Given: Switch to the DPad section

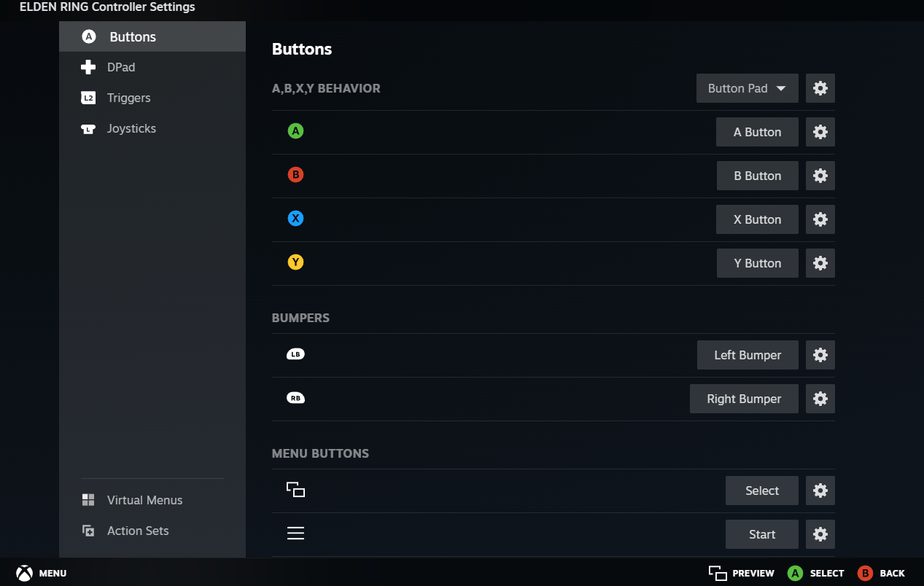Looking at the screenshot, I should tap(121, 67).
